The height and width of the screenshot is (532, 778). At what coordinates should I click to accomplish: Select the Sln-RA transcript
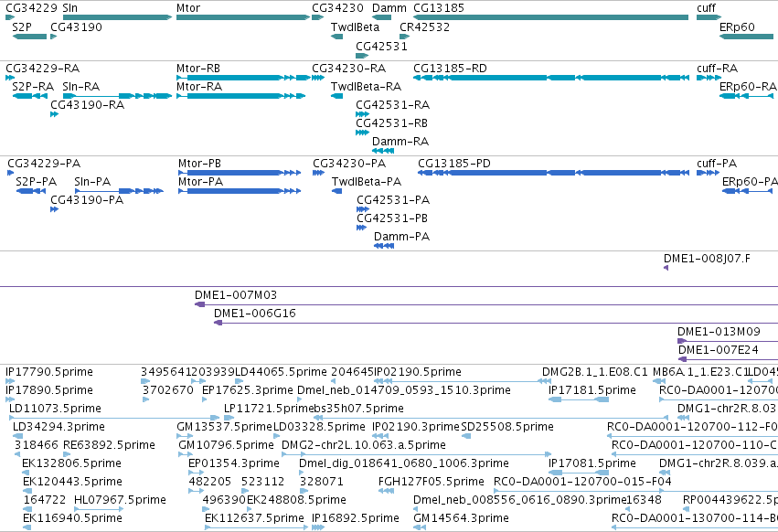tap(117, 96)
